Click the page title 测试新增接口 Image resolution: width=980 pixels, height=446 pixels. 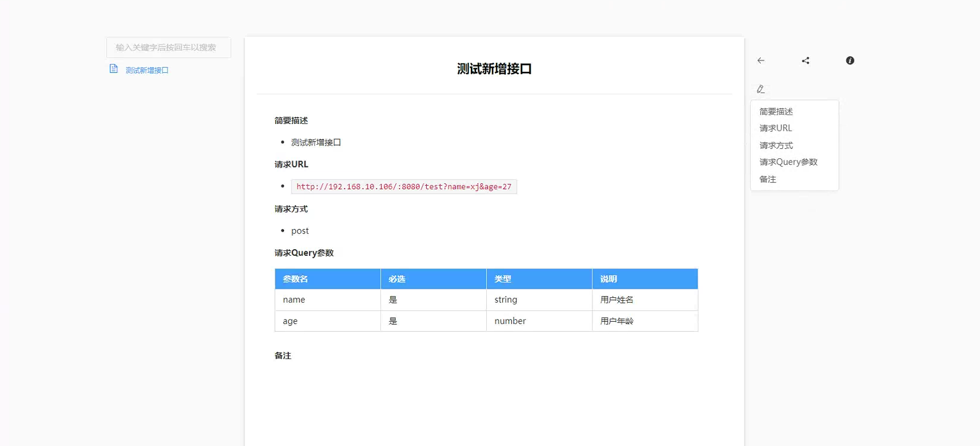494,69
